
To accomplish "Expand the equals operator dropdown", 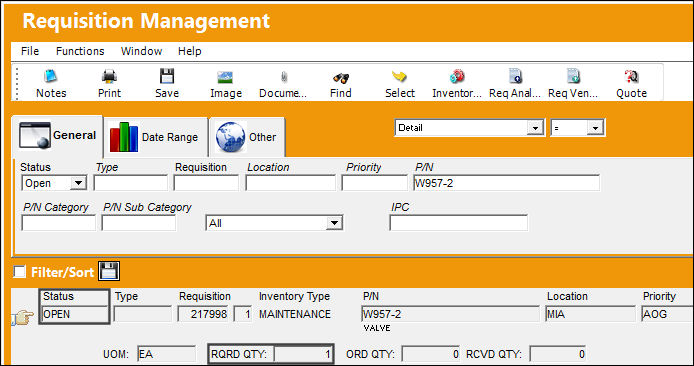I will [x=595, y=128].
